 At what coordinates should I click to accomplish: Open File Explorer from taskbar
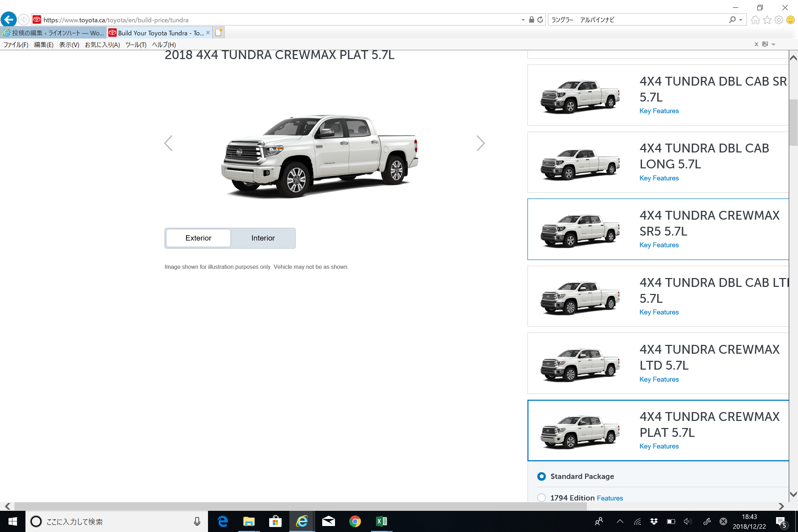tap(249, 521)
